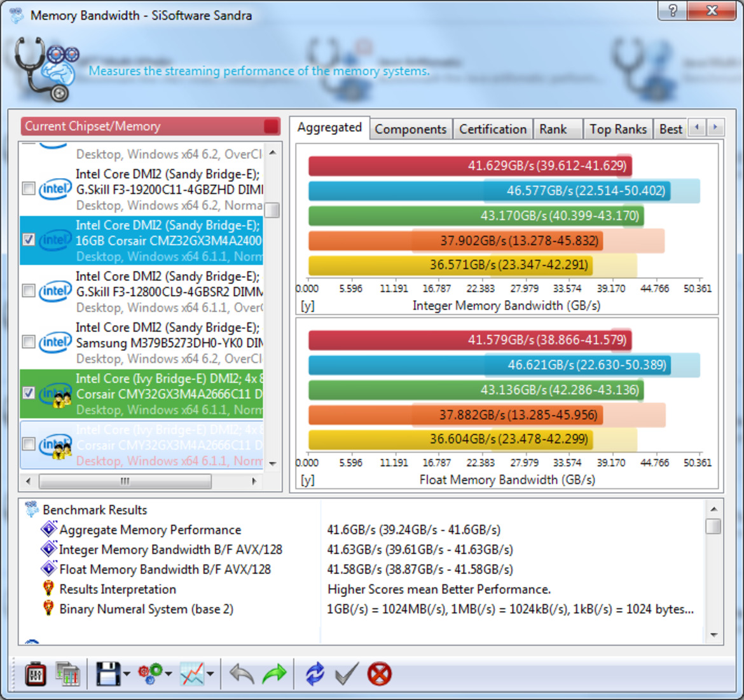Click the Binary Numeral System tip icon
Image resolution: width=744 pixels, height=700 pixels.
click(48, 608)
